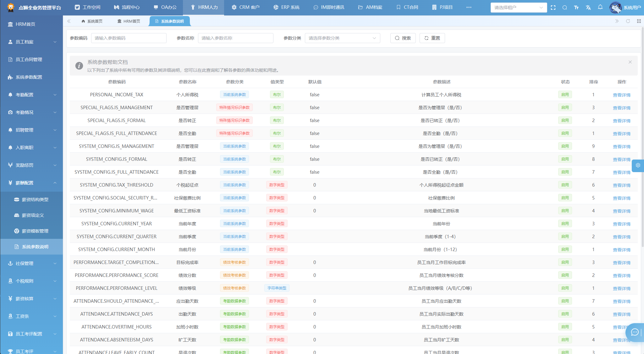This screenshot has height=354, width=644.
Task: Expand the 入职离职 sidebar menu
Action: [31, 148]
